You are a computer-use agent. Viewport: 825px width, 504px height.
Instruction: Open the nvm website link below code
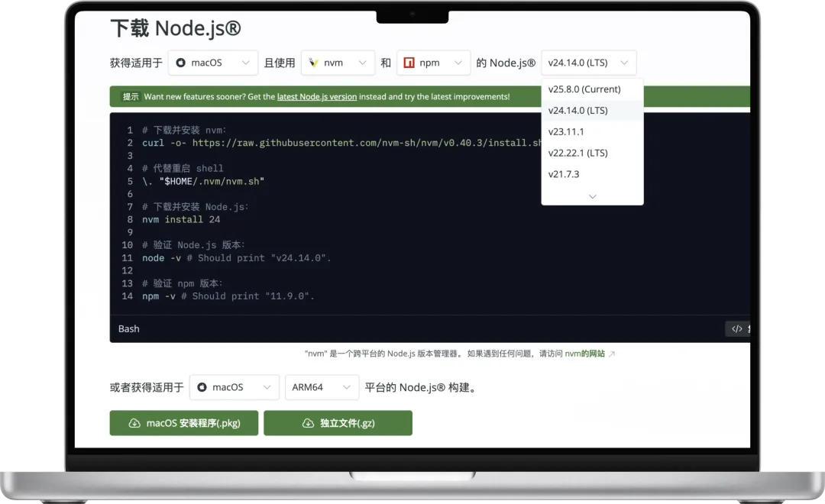coord(584,354)
